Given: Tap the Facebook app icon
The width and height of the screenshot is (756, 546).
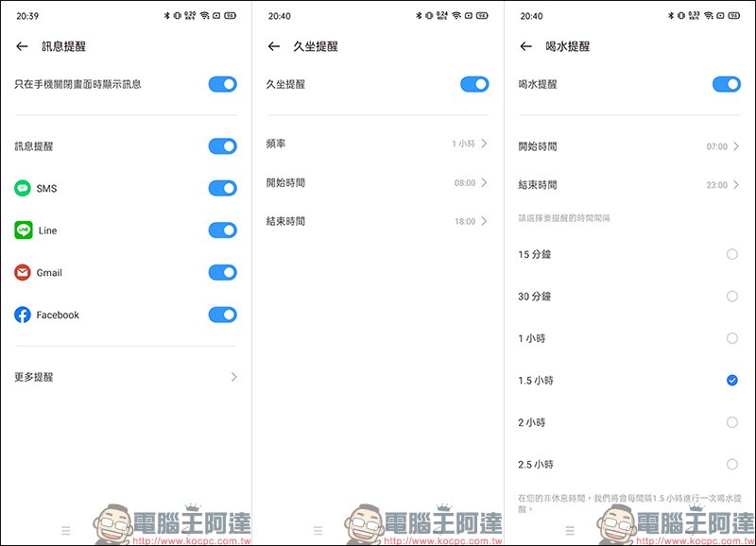Looking at the screenshot, I should click(x=23, y=315).
